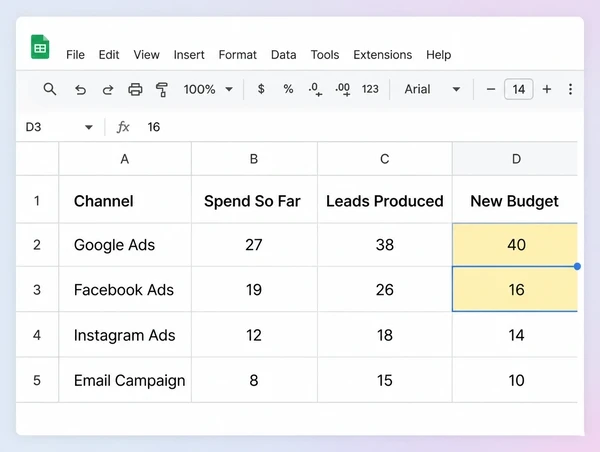Format as currency with dollar icon
Image resolution: width=600 pixels, height=452 pixels.
point(261,89)
